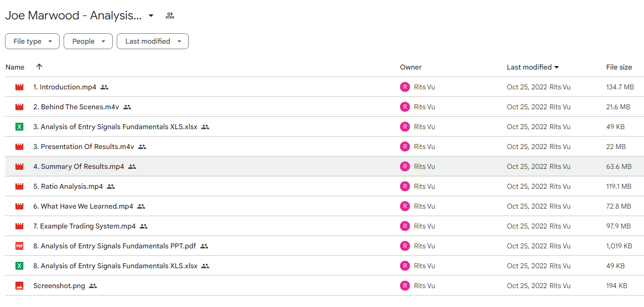The height and width of the screenshot is (307, 644).
Task: Open 4. Summary Of Results.mp4
Action: pos(79,166)
